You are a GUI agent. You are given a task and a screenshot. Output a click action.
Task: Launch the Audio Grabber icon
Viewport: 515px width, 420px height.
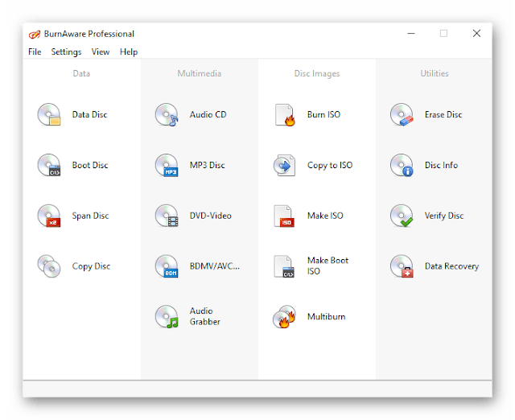(167, 317)
